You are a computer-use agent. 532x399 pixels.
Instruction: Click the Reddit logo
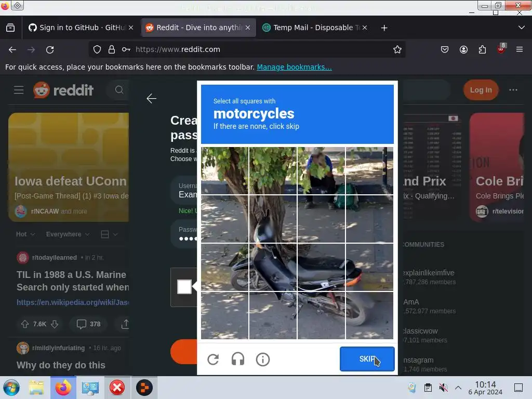click(x=63, y=90)
